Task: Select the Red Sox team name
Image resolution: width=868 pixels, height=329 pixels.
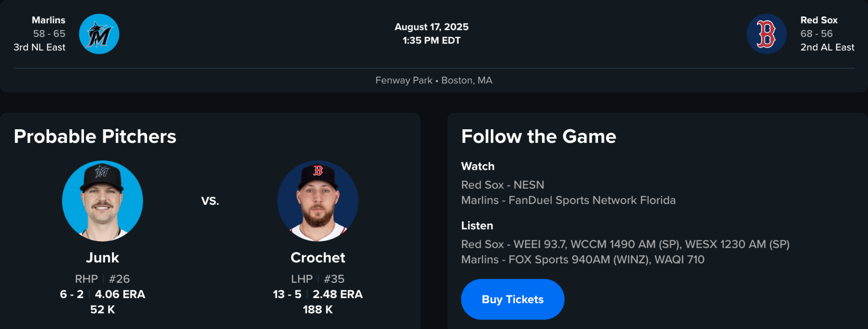Action: (819, 20)
